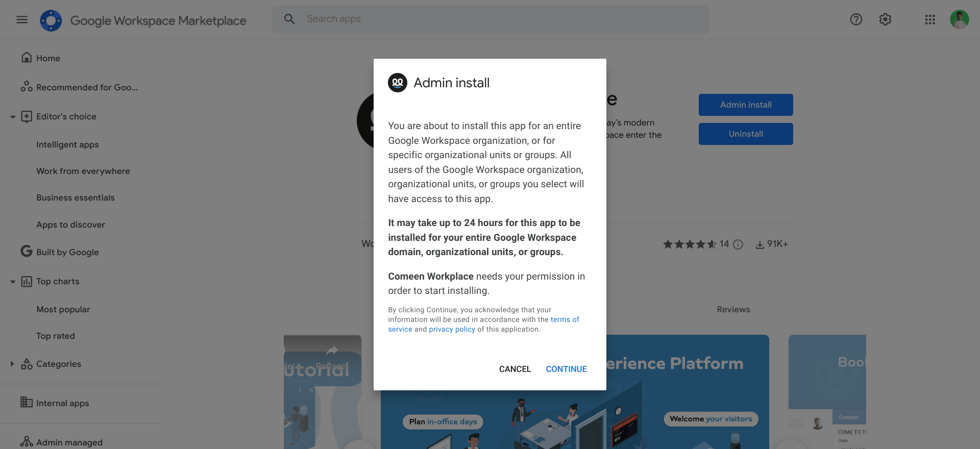The image size is (980, 449).
Task: Click CONTINUE in the Admin install dialog
Action: [x=567, y=369]
